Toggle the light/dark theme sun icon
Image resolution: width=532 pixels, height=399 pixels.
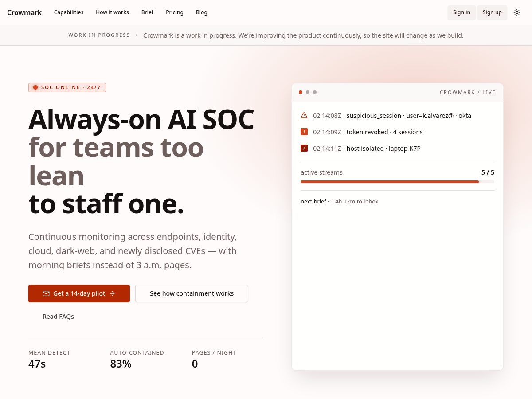point(517,12)
